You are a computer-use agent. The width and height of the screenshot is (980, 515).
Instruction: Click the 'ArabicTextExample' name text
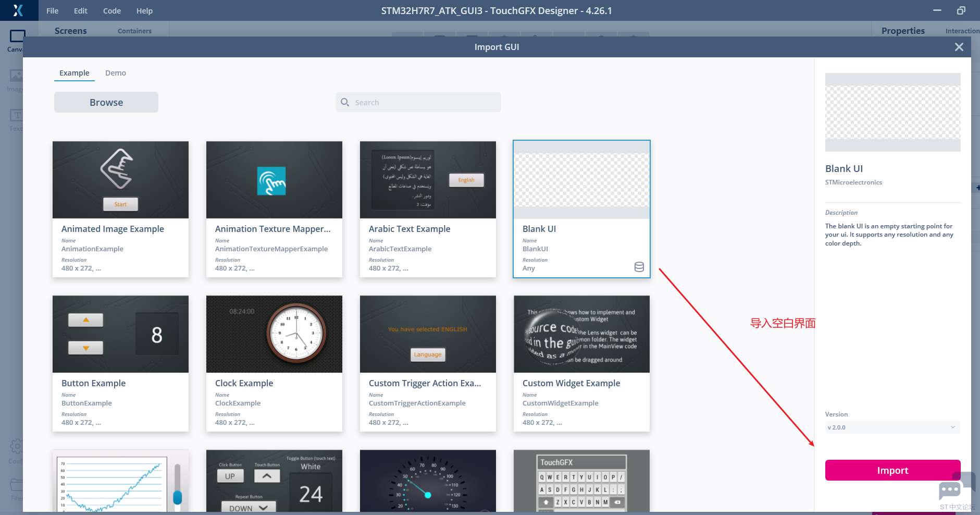coord(400,249)
